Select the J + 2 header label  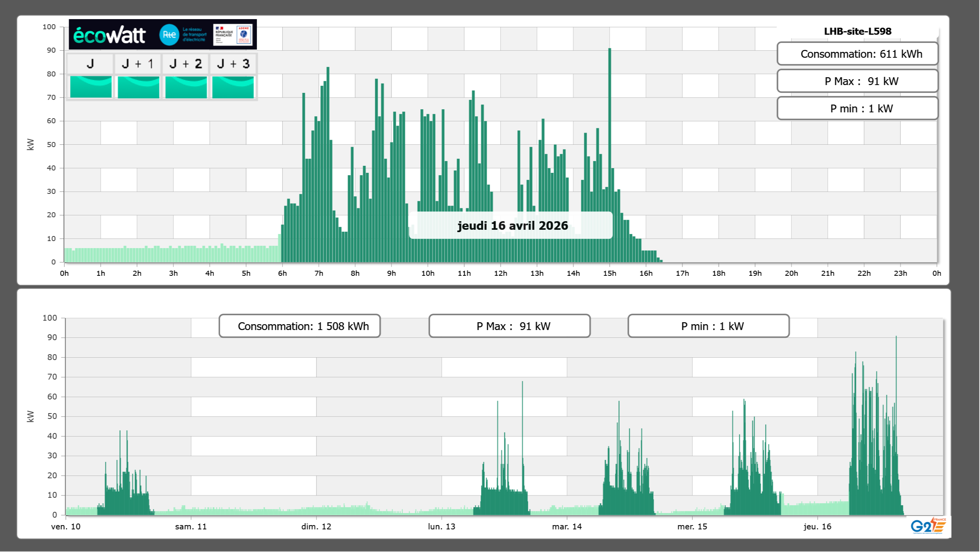[x=186, y=64]
